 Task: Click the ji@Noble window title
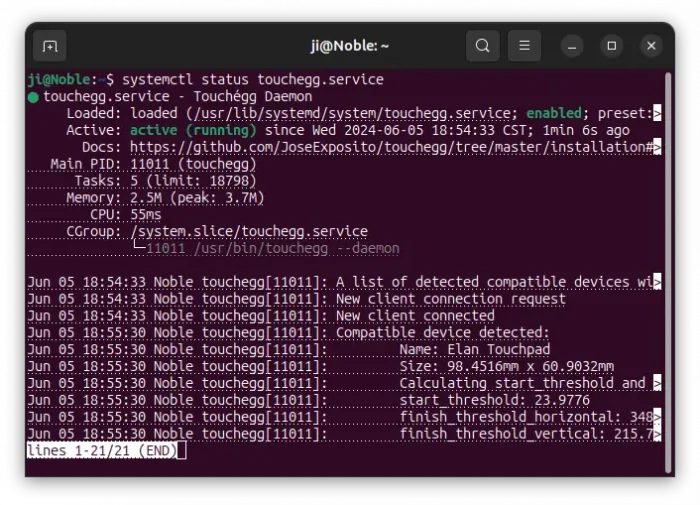[348, 46]
